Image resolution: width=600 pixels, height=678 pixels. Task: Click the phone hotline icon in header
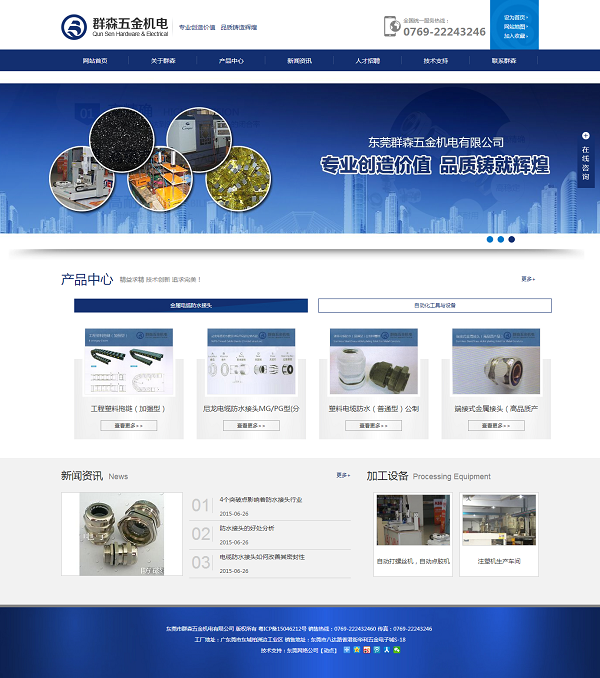click(x=392, y=26)
